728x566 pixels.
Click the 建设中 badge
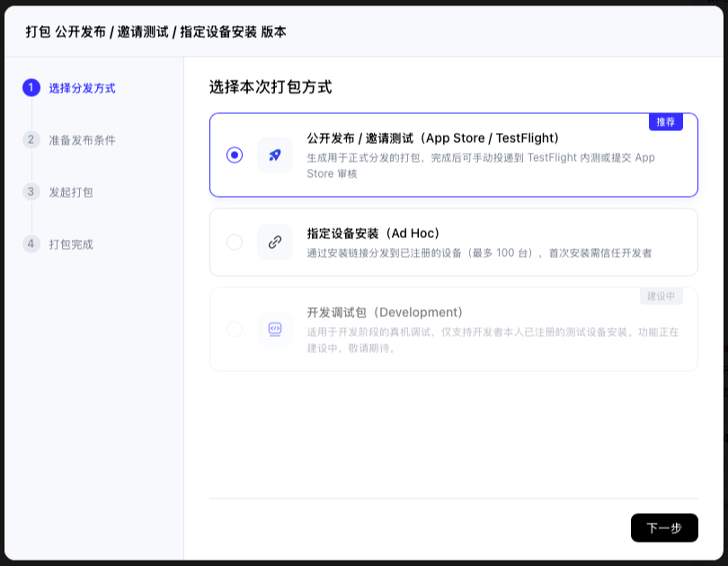(661, 296)
